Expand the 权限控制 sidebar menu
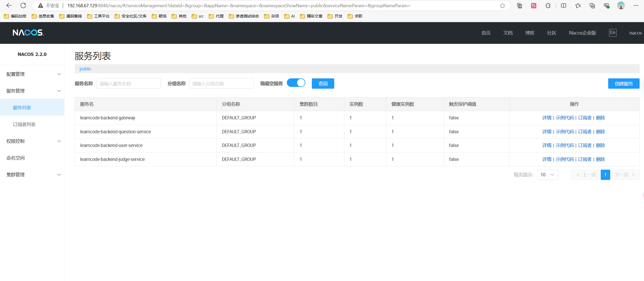The image size is (644, 281). (x=32, y=141)
